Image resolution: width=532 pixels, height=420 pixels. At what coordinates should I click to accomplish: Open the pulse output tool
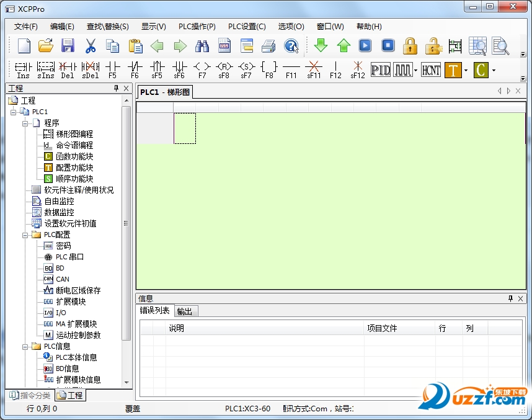pyautogui.click(x=403, y=70)
